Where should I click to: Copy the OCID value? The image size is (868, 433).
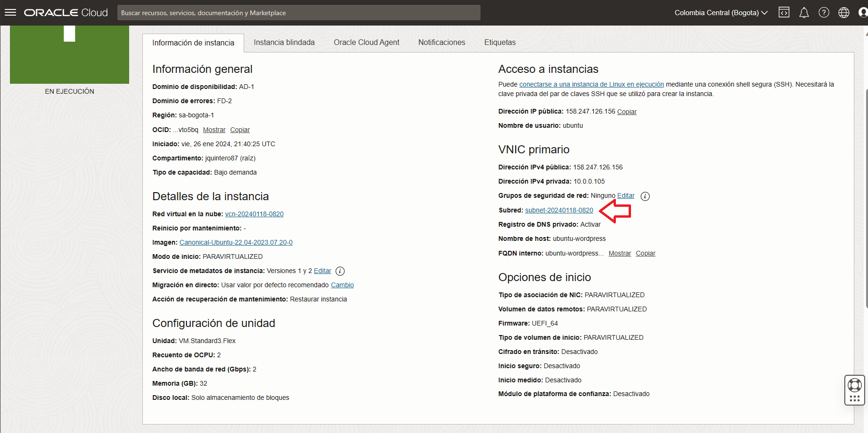tap(240, 130)
